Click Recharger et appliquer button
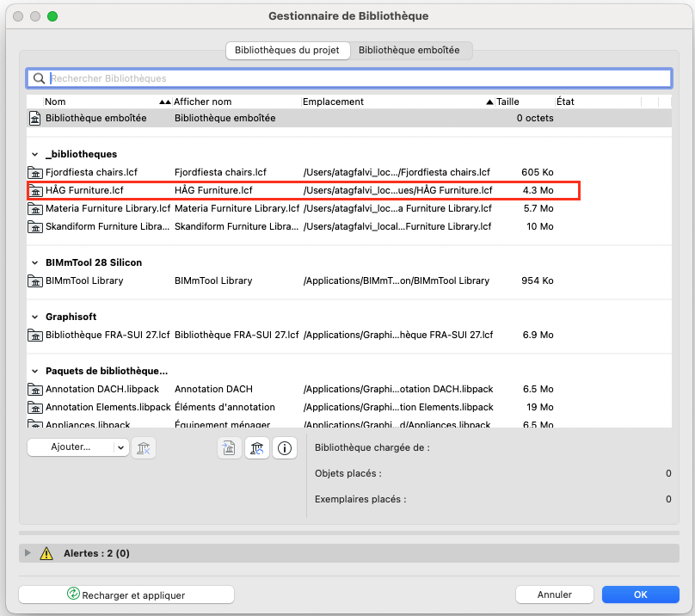 tap(126, 594)
